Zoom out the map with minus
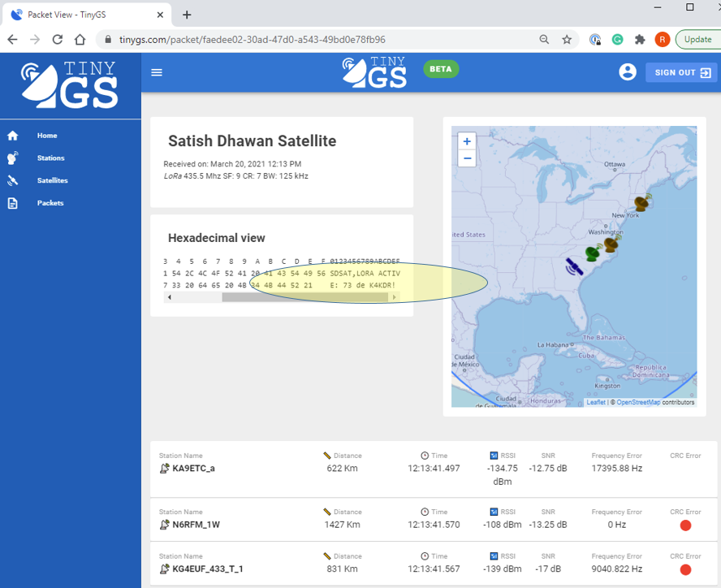Image resolution: width=721 pixels, height=588 pixels. [467, 158]
